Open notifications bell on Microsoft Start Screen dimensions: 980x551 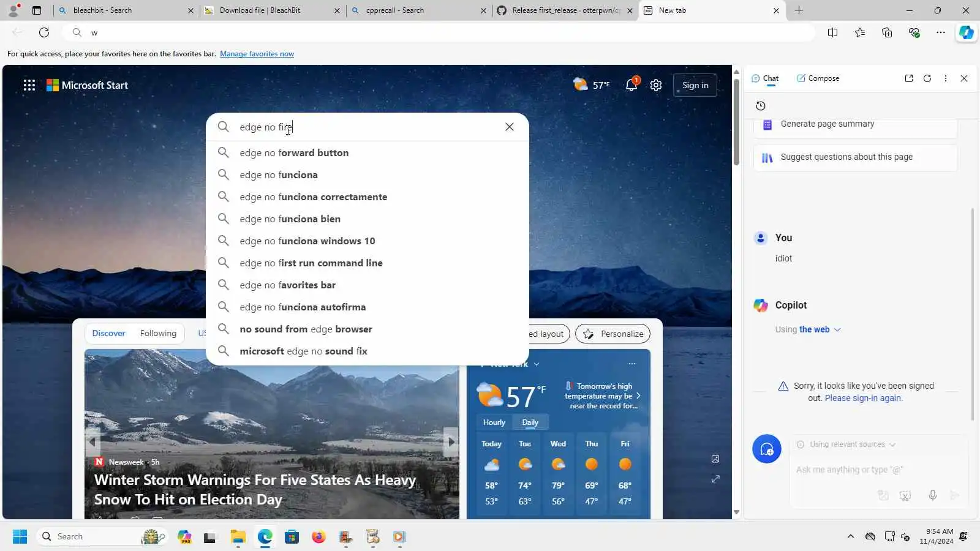631,85
